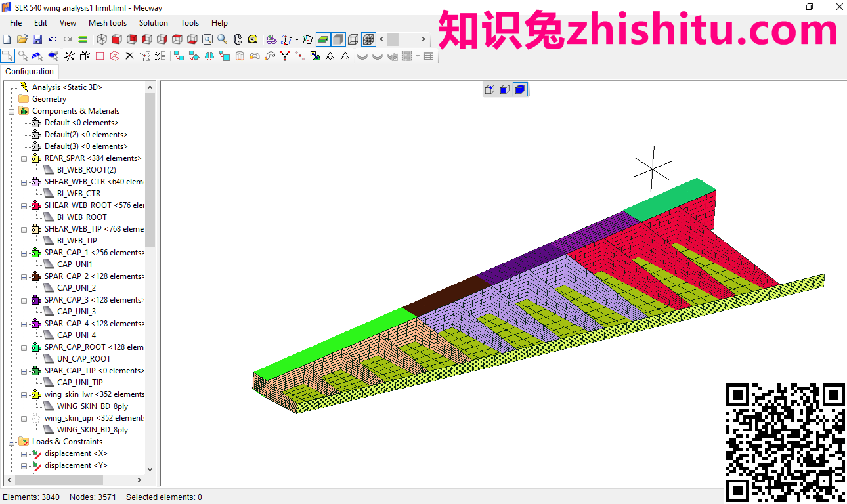The height and width of the screenshot is (504, 847).
Task: Toggle visibility of wing_skin_upr component icon
Action: pyautogui.click(x=36, y=418)
